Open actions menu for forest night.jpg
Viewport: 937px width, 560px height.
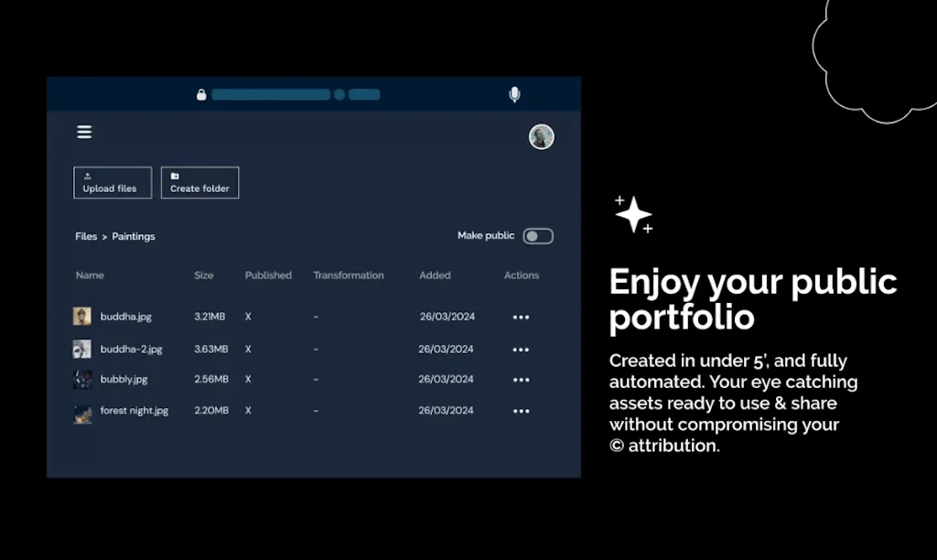(x=521, y=411)
